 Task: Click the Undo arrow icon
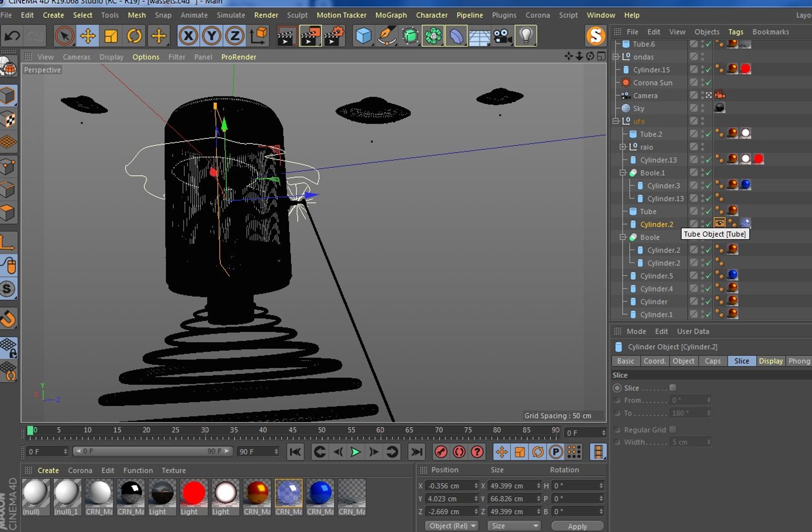pos(12,36)
